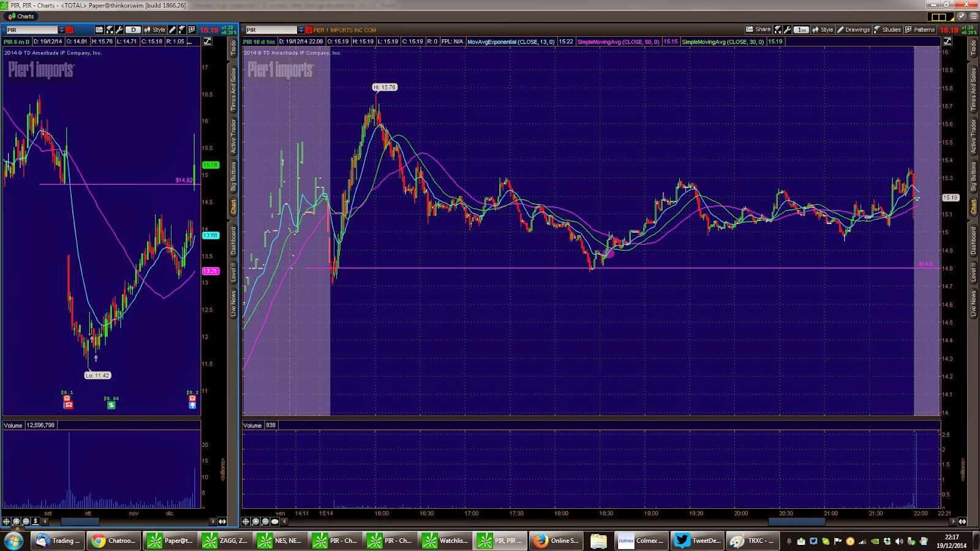
Task: Open Style menu on right chart
Action: coord(823,29)
